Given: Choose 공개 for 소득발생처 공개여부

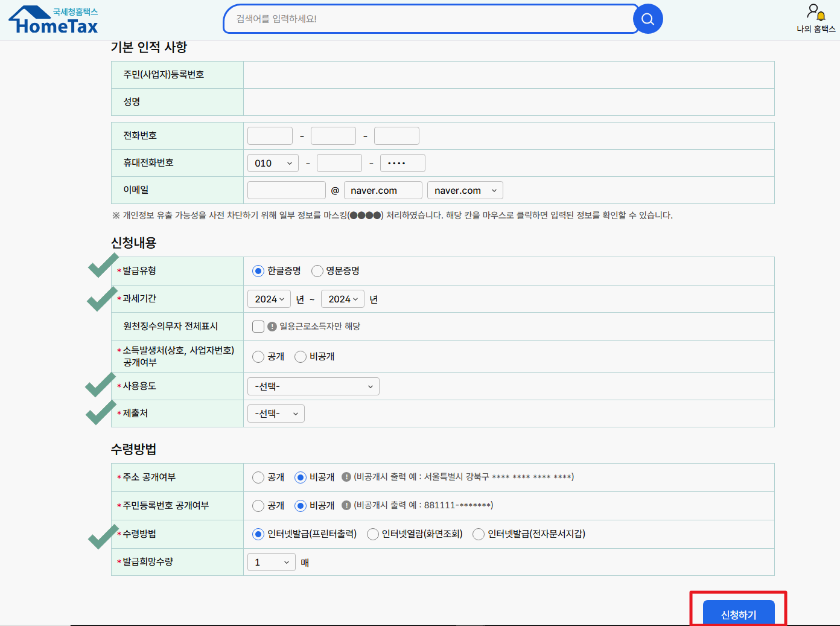Looking at the screenshot, I should point(258,356).
